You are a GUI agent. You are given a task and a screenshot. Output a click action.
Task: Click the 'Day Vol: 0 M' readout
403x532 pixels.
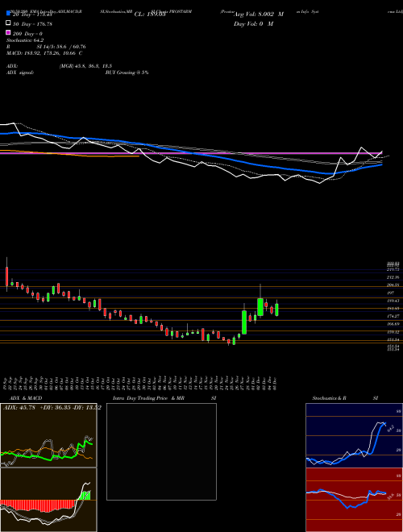[253, 24]
